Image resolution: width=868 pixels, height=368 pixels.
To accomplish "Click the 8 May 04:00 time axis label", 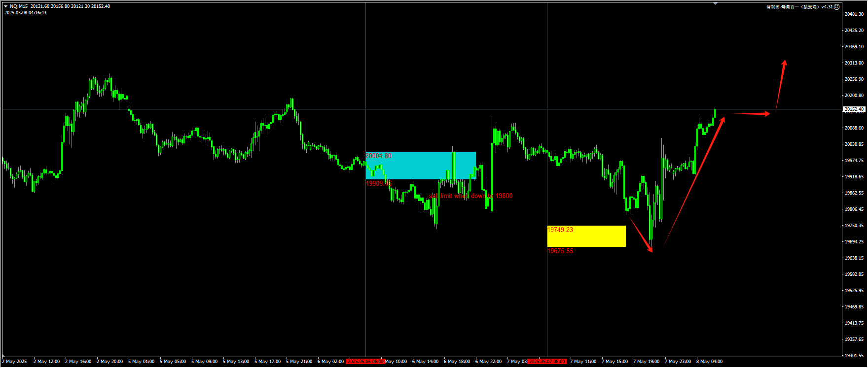I will click(x=709, y=362).
